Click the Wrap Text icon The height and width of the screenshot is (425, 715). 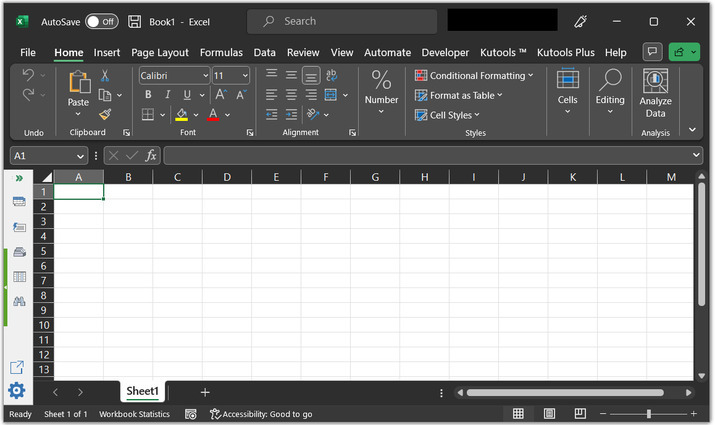point(332,75)
